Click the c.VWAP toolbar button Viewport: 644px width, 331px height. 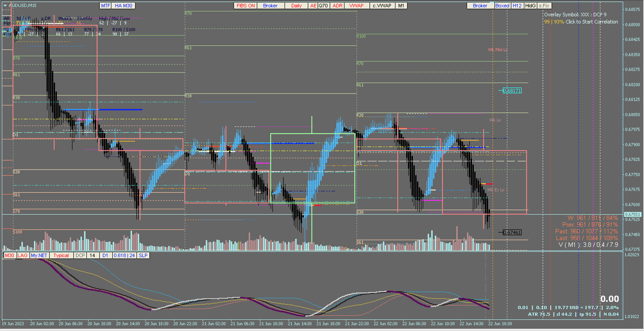[382, 6]
